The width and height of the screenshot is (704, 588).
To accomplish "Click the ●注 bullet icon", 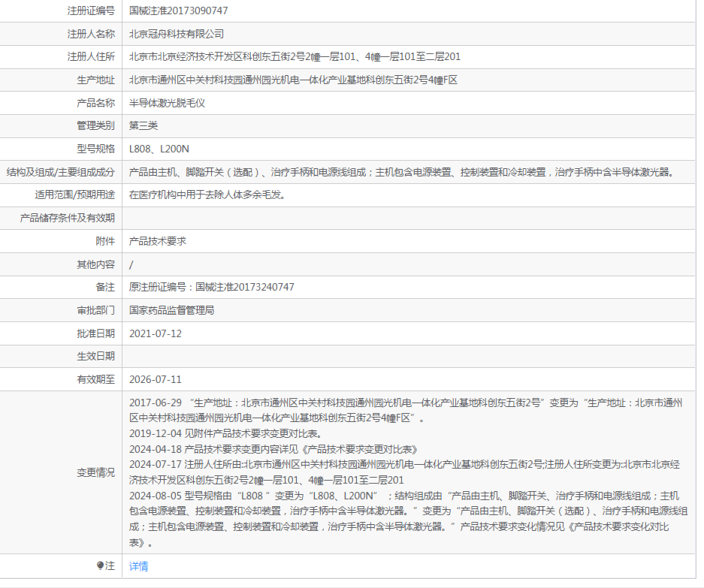I will (100, 565).
